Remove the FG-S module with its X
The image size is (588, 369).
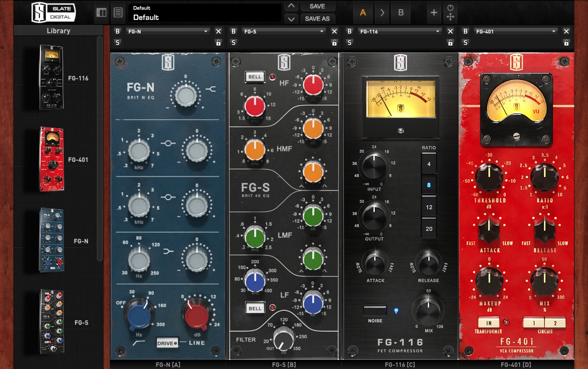(334, 31)
